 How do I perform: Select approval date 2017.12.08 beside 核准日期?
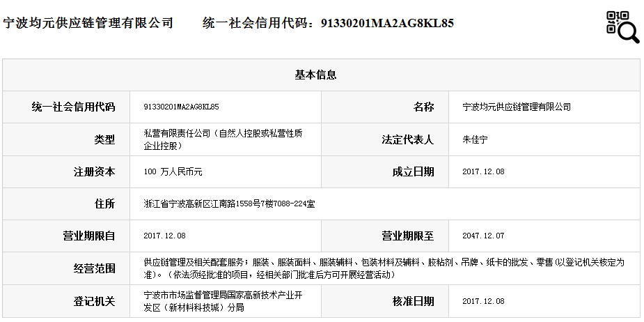483,301
